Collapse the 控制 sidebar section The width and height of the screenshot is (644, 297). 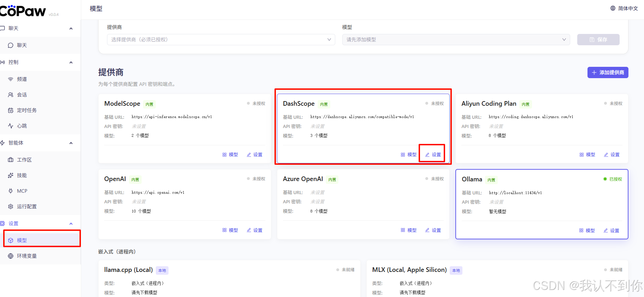pos(71,62)
